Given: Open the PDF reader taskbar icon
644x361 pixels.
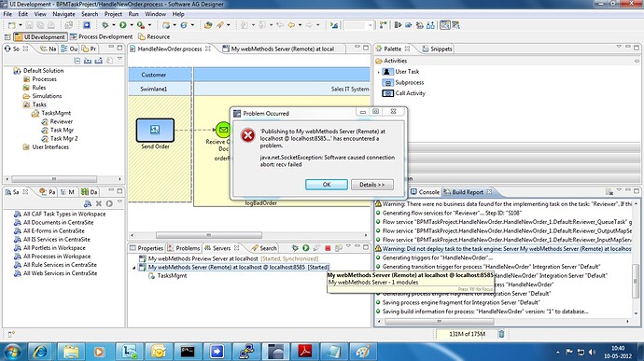Looking at the screenshot, I should click(305, 351).
